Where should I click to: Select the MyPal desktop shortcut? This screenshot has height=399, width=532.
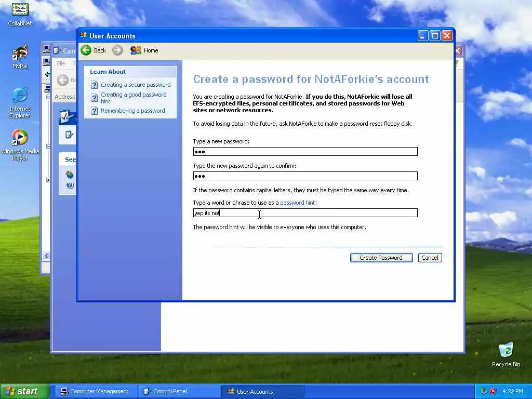coord(20,57)
